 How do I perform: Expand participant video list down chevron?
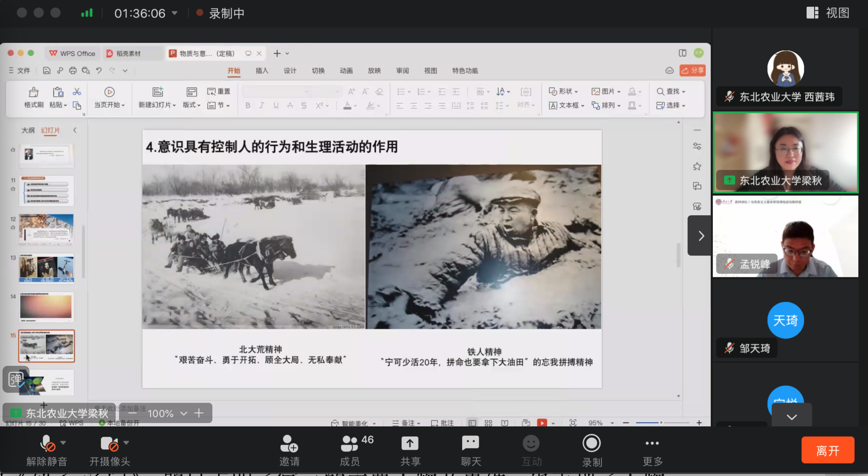(x=791, y=417)
